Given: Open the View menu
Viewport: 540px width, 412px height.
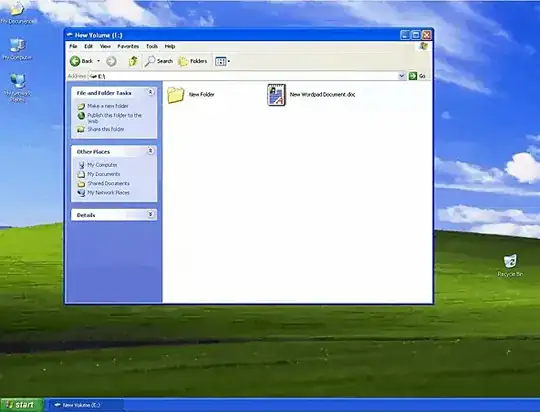Looking at the screenshot, I should click(x=105, y=46).
